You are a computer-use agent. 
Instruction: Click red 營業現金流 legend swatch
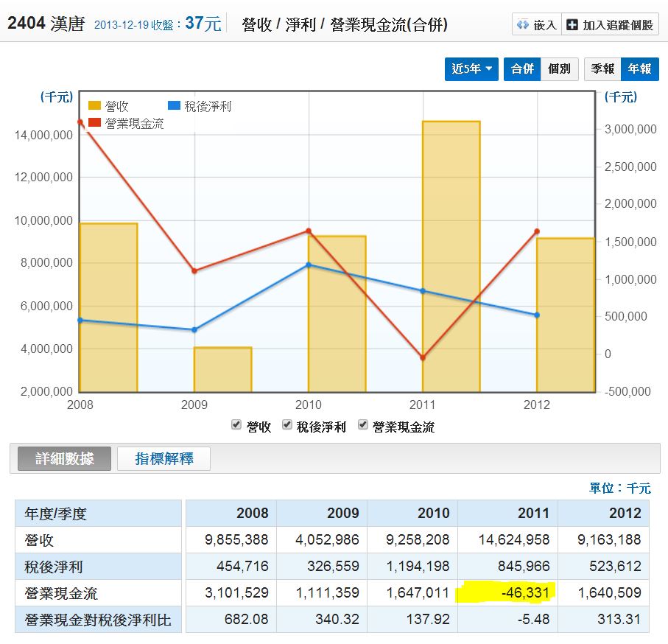click(94, 124)
